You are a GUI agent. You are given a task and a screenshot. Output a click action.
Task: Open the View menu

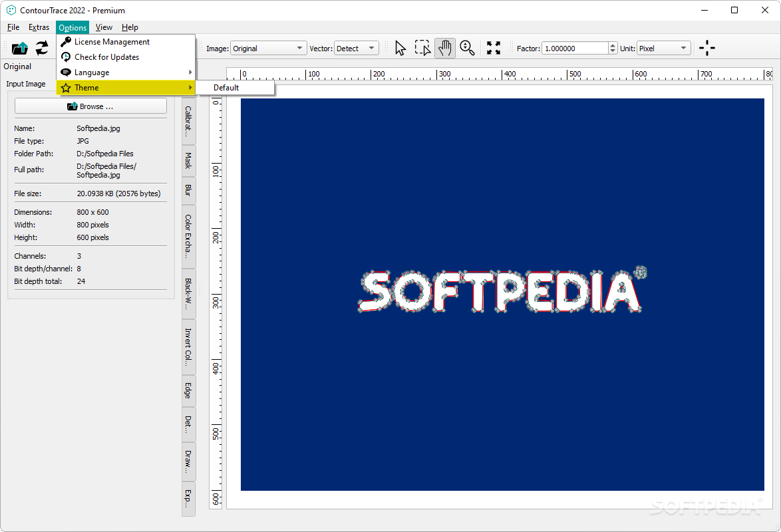click(x=104, y=27)
